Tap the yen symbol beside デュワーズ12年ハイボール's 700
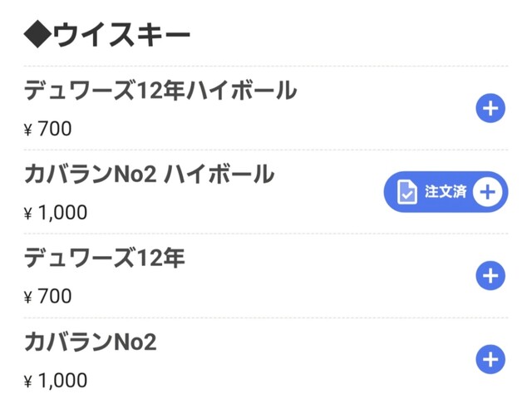 point(29,130)
